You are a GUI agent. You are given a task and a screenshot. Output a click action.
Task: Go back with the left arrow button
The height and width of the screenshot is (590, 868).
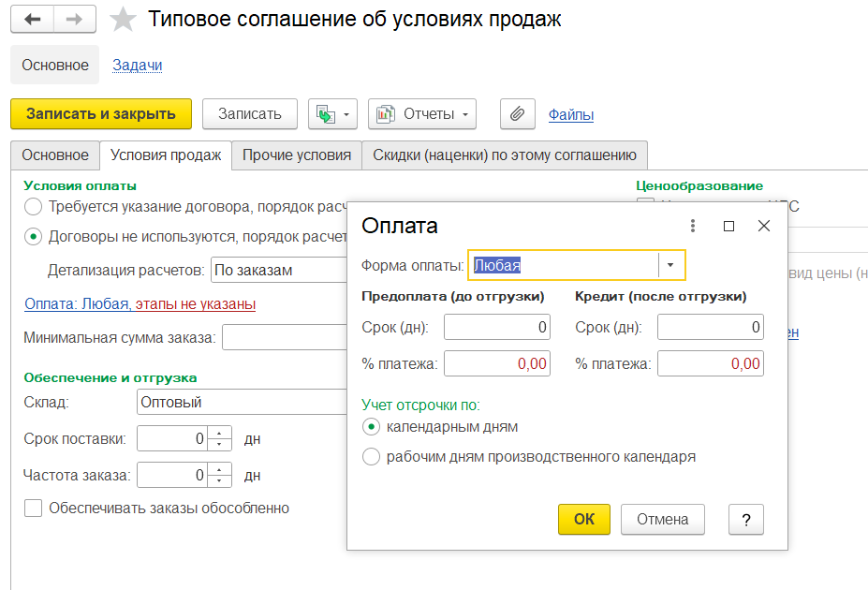point(32,20)
